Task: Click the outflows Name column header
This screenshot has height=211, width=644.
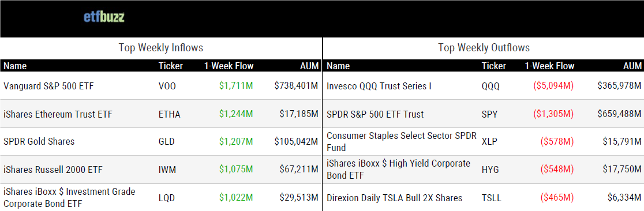Action: pos(338,66)
